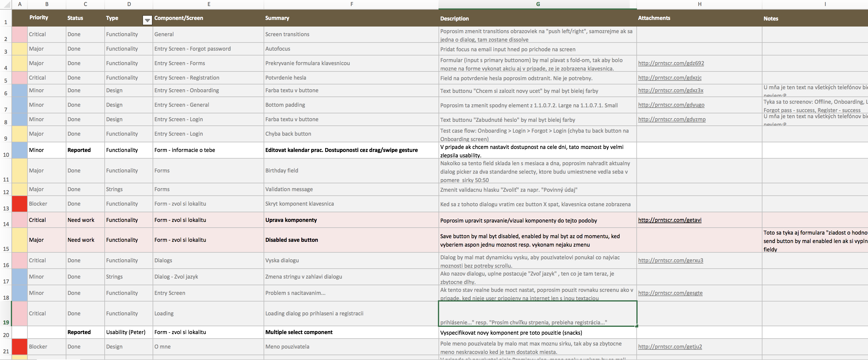Open link prntscr.com/gdyugo
The height and width of the screenshot is (360, 868).
[671, 105]
